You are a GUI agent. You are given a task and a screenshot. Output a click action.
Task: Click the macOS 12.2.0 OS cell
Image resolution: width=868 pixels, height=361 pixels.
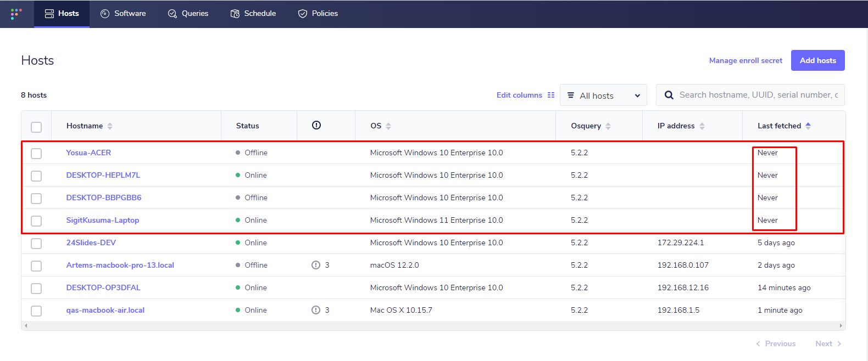[394, 265]
